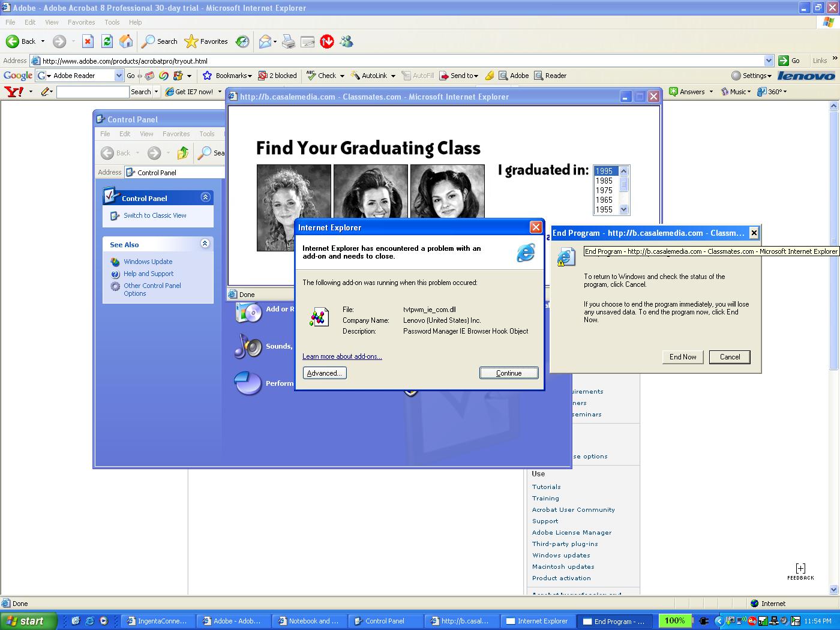Screen dimensions: 840x630
Task: Click the Yahoo pencil highlighter icon
Action: [x=46, y=92]
